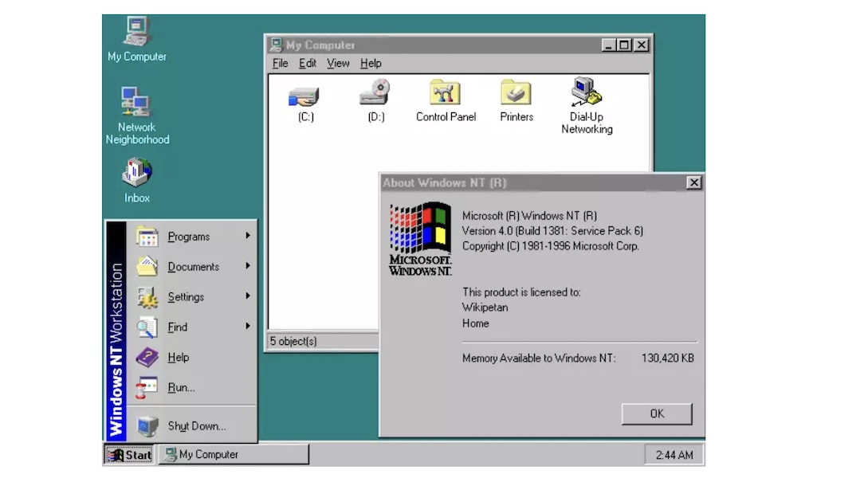Click the Programs icon in Start menu
This screenshot has width=868, height=478.
pos(147,237)
